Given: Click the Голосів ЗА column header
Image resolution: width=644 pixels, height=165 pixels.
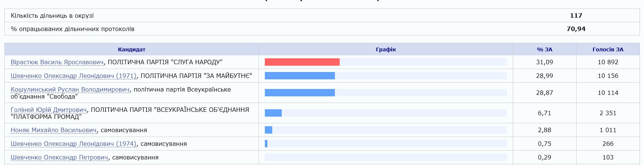Looking at the screenshot, I should coord(608,49).
